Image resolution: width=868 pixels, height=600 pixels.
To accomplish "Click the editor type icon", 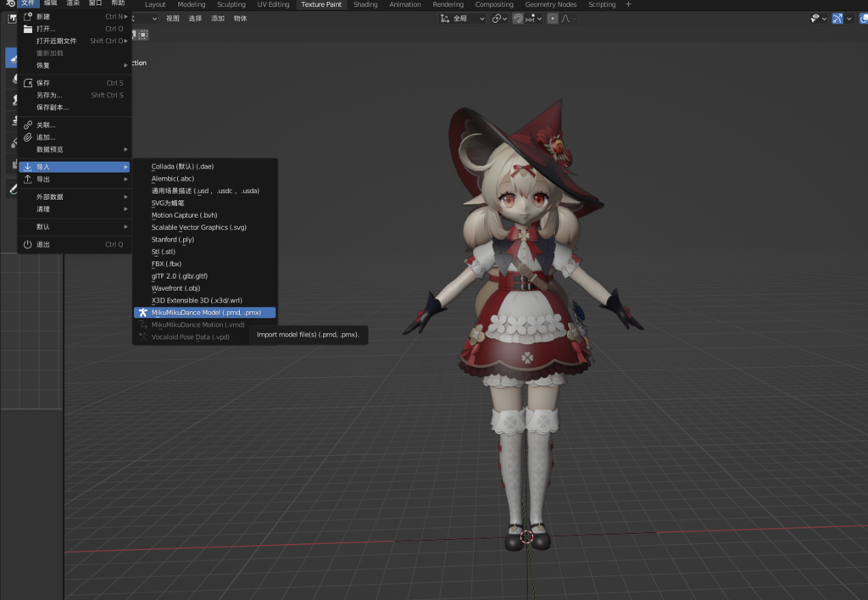I will tap(12, 19).
